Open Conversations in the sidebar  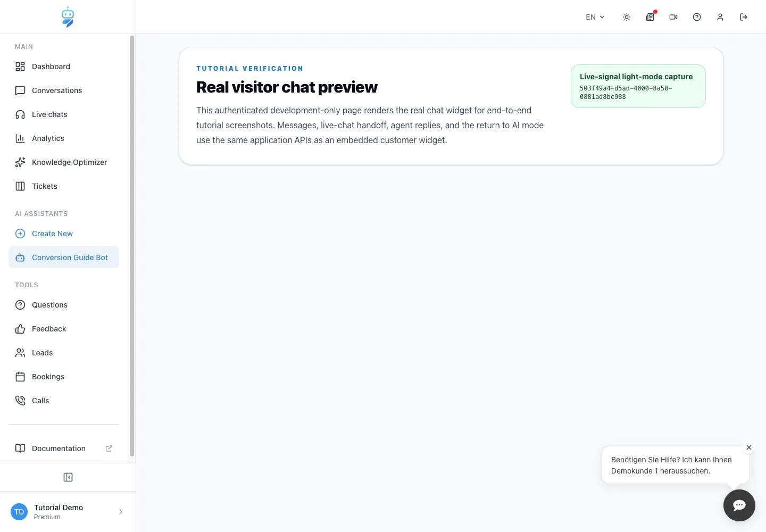64,90
